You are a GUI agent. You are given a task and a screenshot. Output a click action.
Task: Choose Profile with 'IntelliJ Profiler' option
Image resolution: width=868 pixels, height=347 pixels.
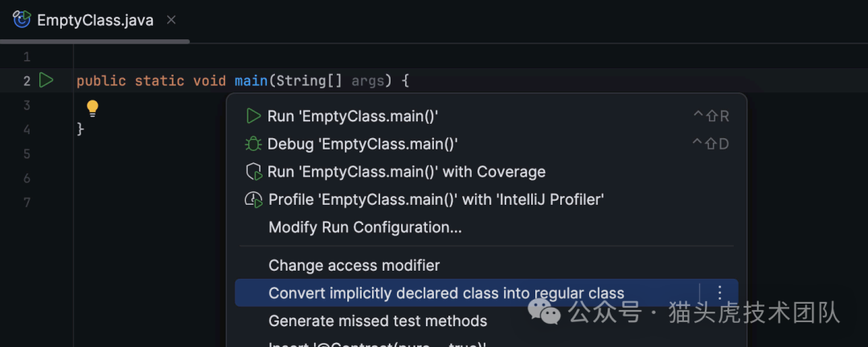pyautogui.click(x=436, y=199)
